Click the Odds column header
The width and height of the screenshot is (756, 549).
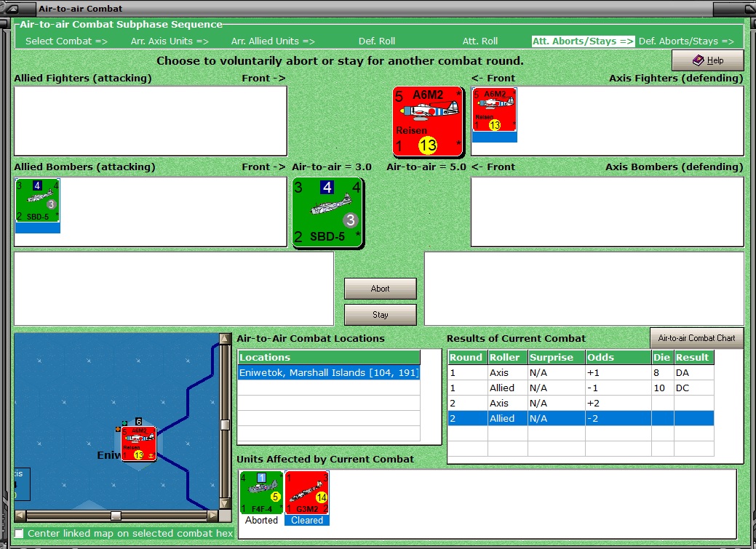point(618,357)
